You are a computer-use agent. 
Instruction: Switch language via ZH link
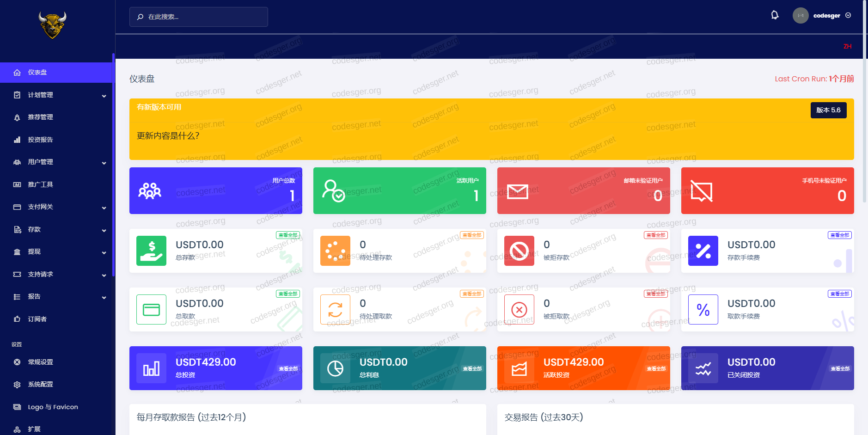tap(847, 47)
